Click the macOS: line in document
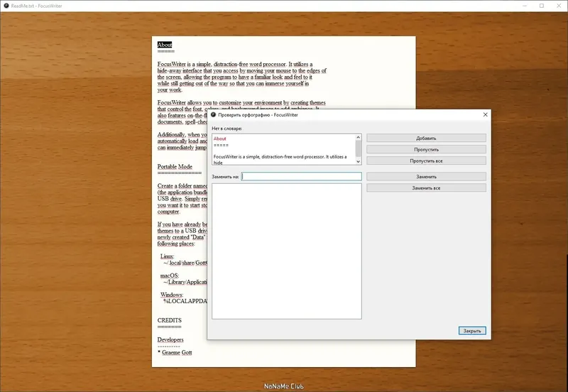 169,276
